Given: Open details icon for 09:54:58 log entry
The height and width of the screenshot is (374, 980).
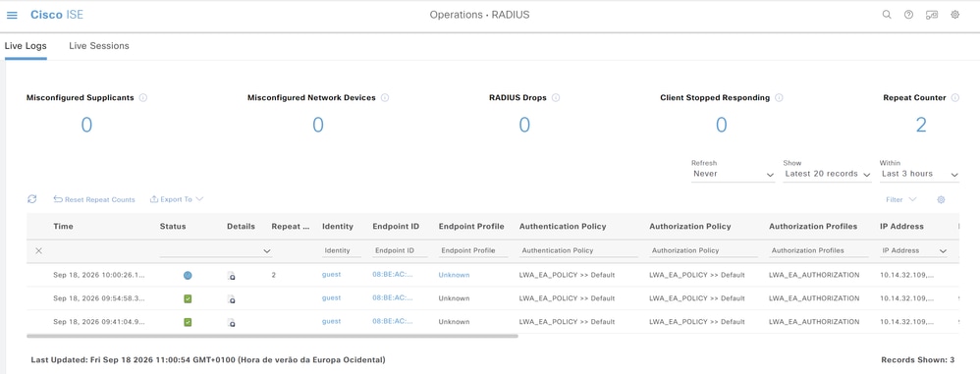Looking at the screenshot, I should 231,299.
